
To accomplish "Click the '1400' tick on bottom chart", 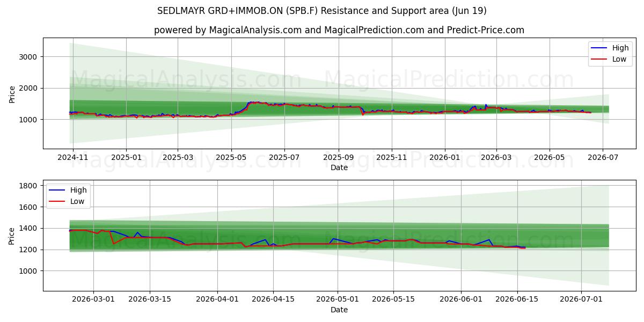I will 30,229.
